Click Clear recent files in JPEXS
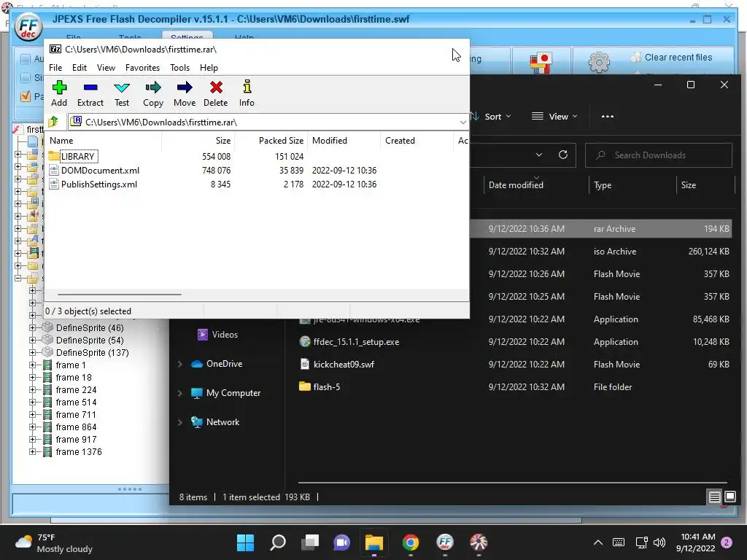This screenshot has height=560, width=747. tap(678, 57)
